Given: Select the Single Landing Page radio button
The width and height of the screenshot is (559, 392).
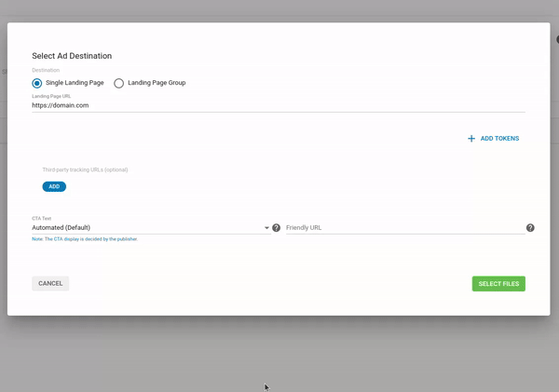Looking at the screenshot, I should pyautogui.click(x=37, y=83).
